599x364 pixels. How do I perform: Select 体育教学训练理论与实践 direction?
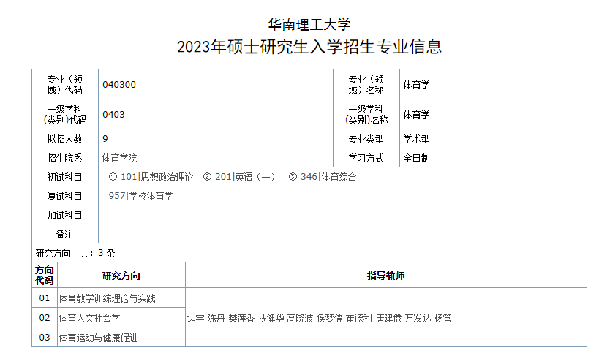[x=107, y=298]
